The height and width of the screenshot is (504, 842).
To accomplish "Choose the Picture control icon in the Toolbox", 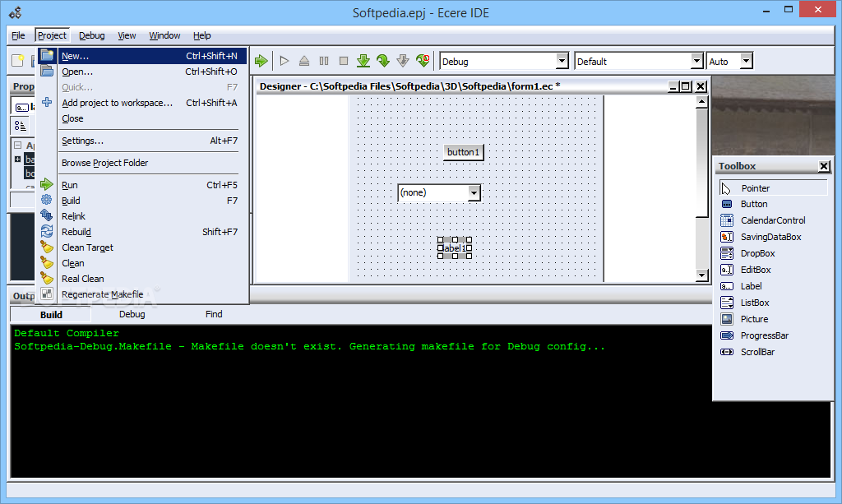I will pyautogui.click(x=727, y=319).
